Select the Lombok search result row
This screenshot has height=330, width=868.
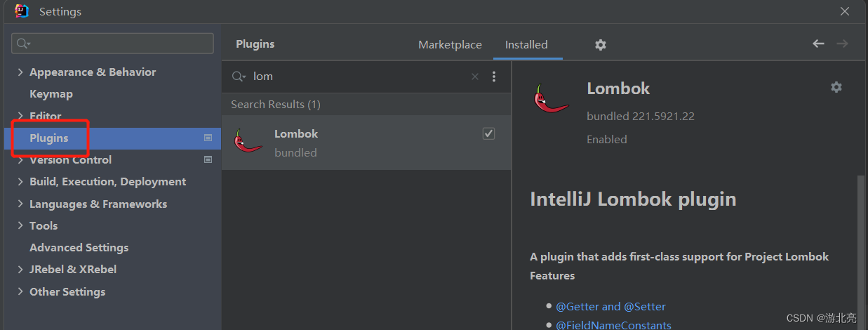tap(366, 143)
